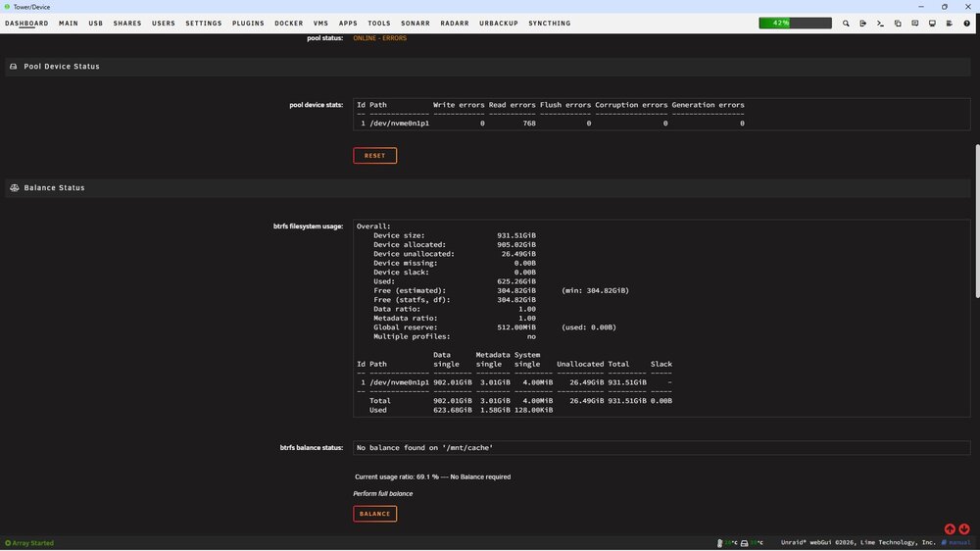The height and width of the screenshot is (551, 980).
Task: Collapse the Balance Status section header
Action: [54, 187]
